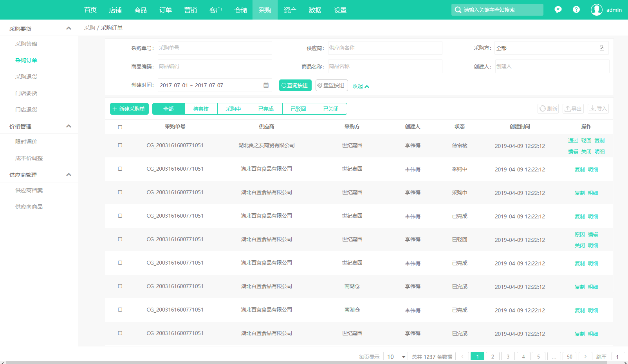Click the 采购单号 input field
628x364 pixels.
215,48
